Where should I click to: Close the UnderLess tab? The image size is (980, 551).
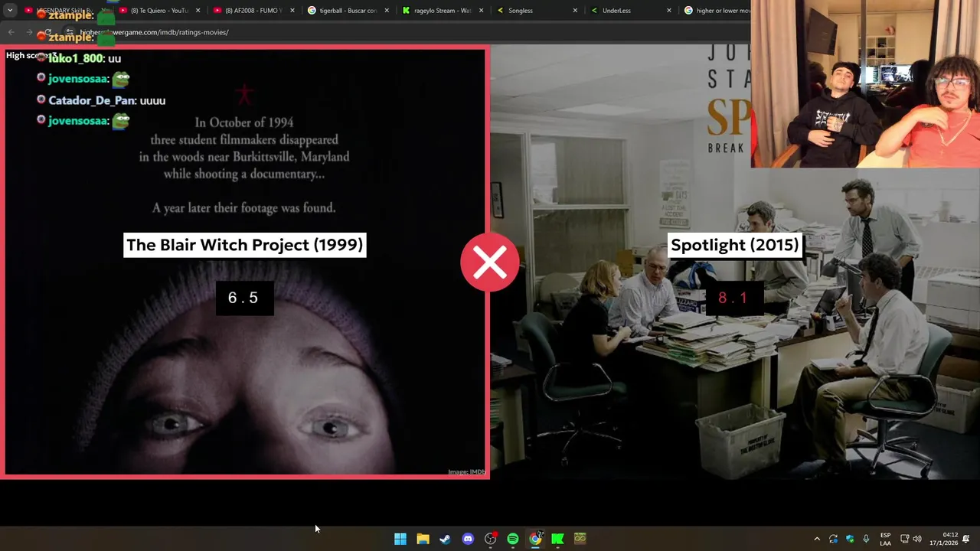668,11
